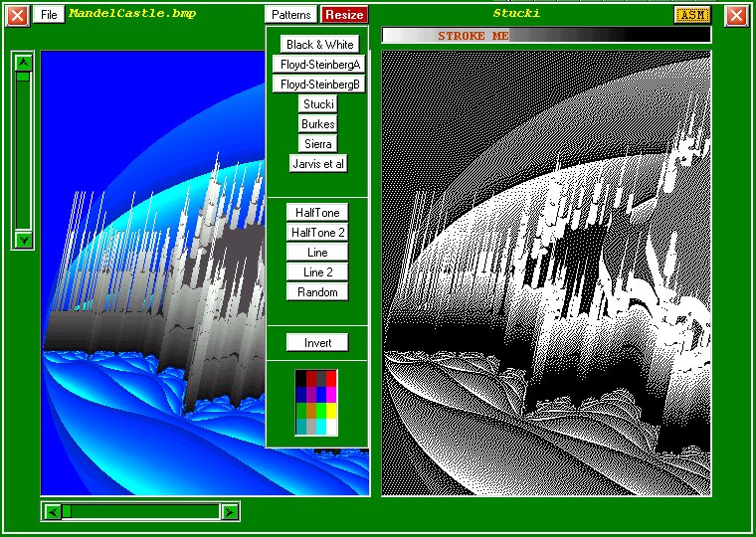The height and width of the screenshot is (537, 756).
Task: Apply the HalfTone 2 pattern
Action: coord(317,233)
